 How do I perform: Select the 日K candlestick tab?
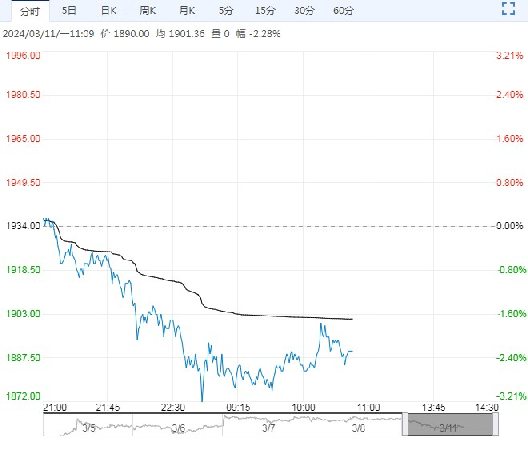tap(108, 11)
